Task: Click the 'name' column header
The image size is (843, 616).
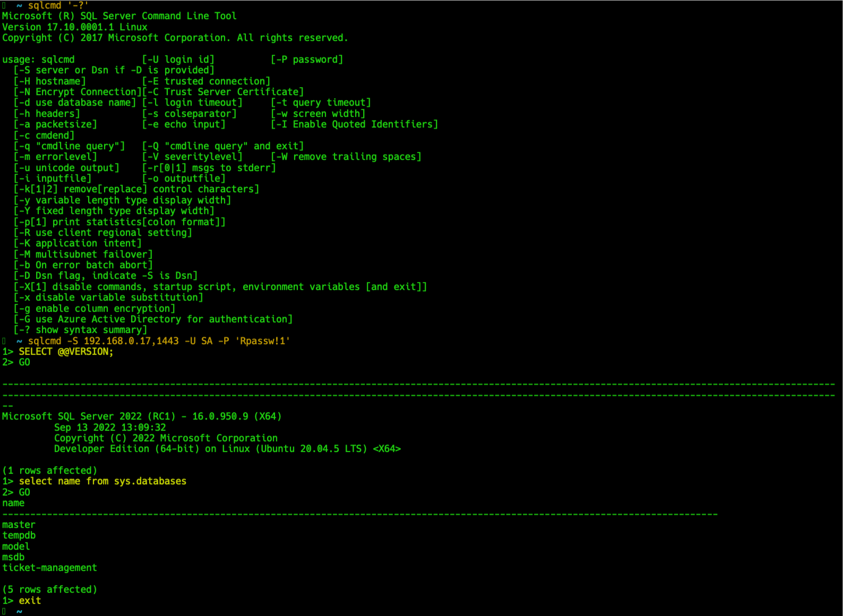Action: click(x=13, y=503)
